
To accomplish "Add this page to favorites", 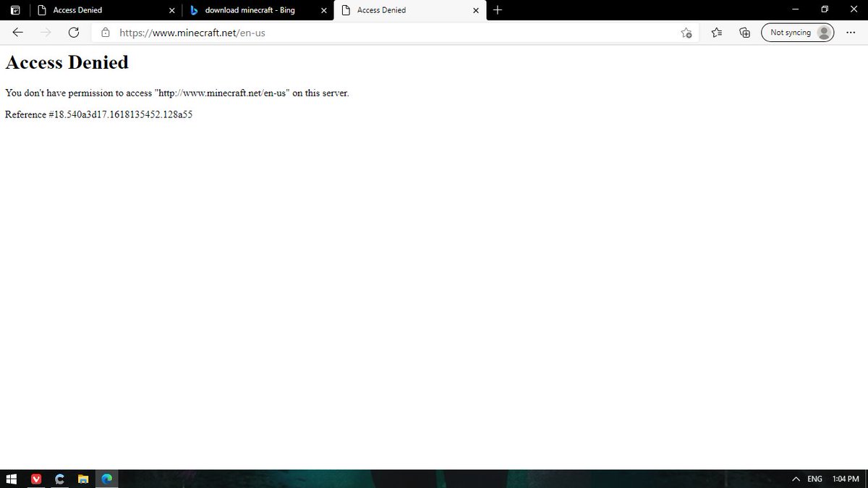I will point(686,33).
